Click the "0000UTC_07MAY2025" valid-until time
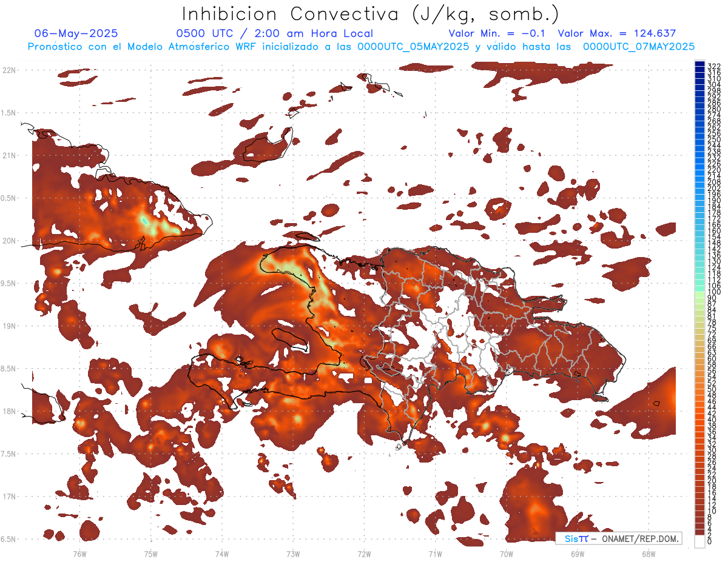This screenshot has height=562, width=728. 638,46
